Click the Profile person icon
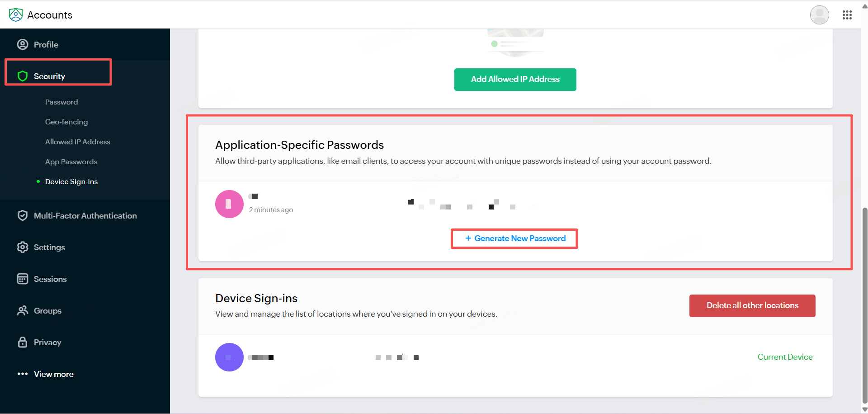The width and height of the screenshot is (868, 414). click(x=23, y=44)
